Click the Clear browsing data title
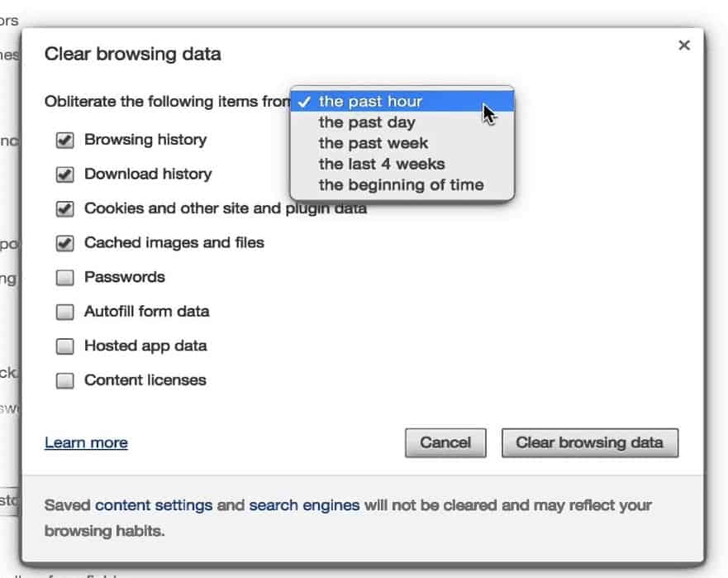This screenshot has height=578, width=728. click(132, 55)
